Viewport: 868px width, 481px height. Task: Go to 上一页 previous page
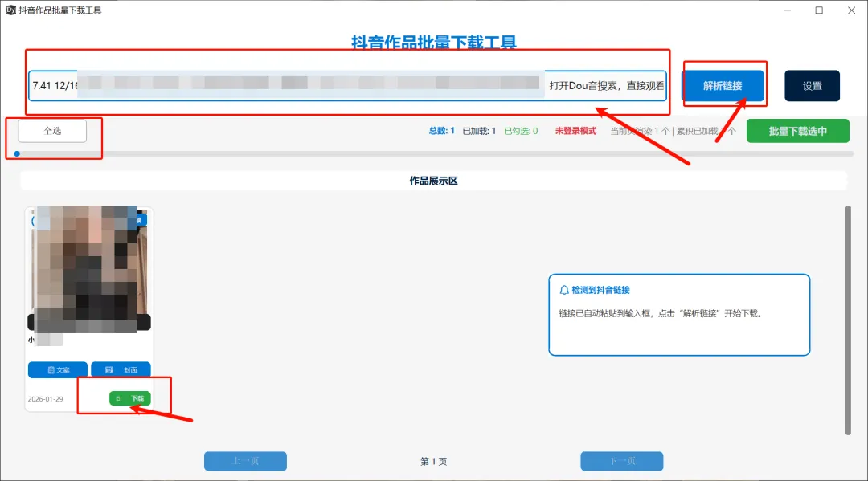(x=245, y=461)
